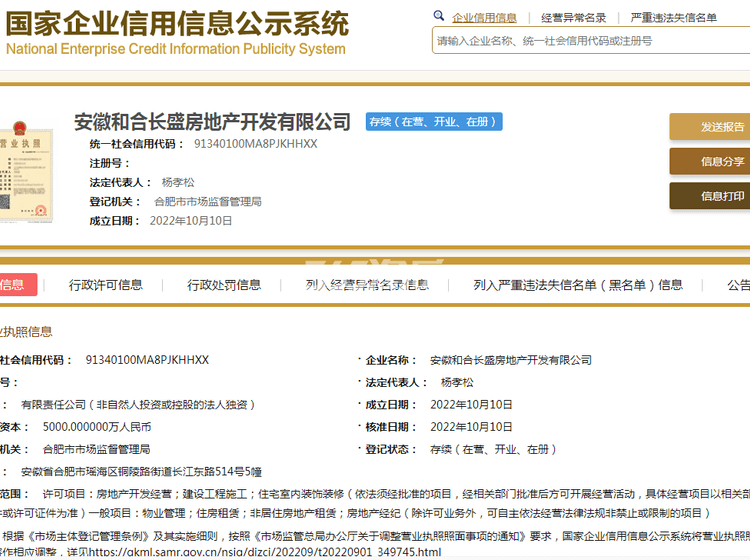This screenshot has height=560, width=750.
Task: Focus the enterprise name search input
Action: point(590,41)
